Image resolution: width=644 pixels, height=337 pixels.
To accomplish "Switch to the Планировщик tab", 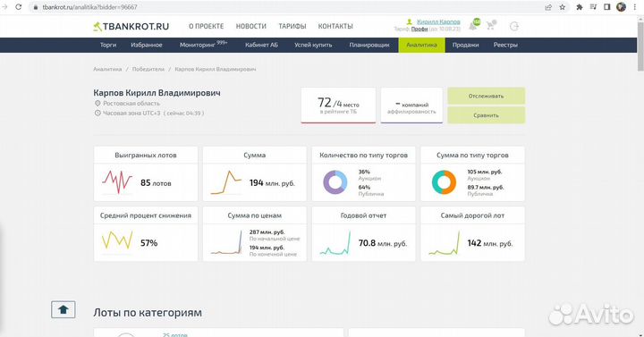I will (369, 46).
